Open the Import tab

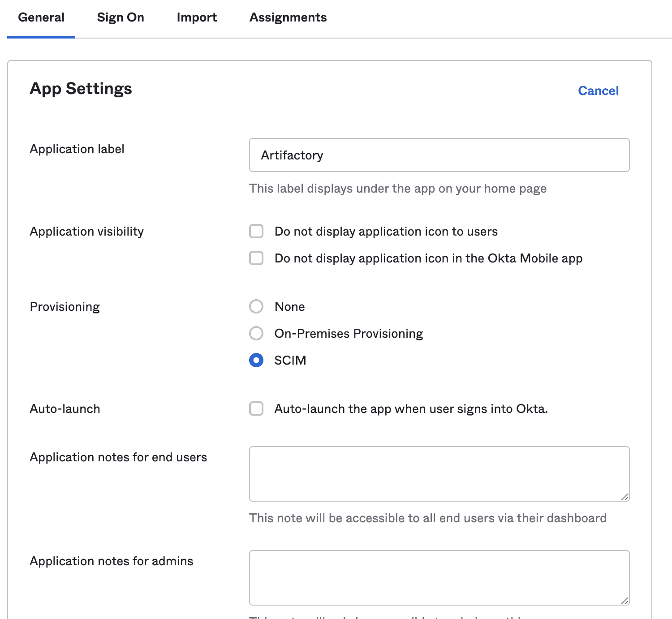197,17
